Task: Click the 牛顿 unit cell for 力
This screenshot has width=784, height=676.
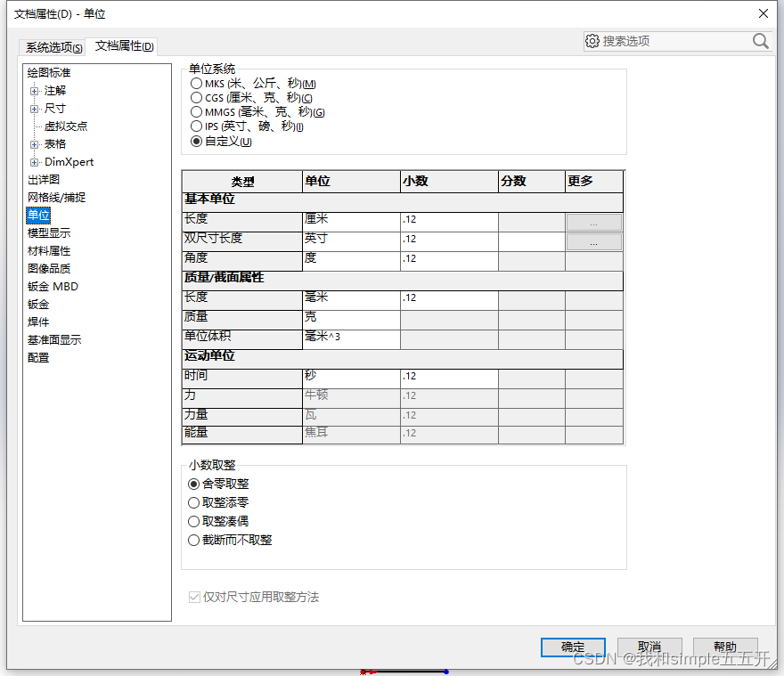Action: (351, 398)
